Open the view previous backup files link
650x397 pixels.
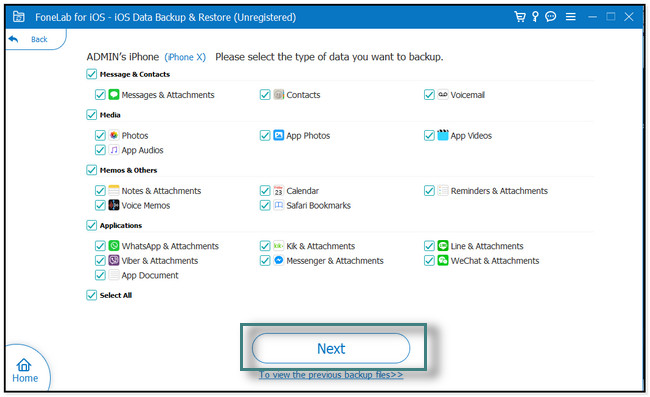pos(331,375)
